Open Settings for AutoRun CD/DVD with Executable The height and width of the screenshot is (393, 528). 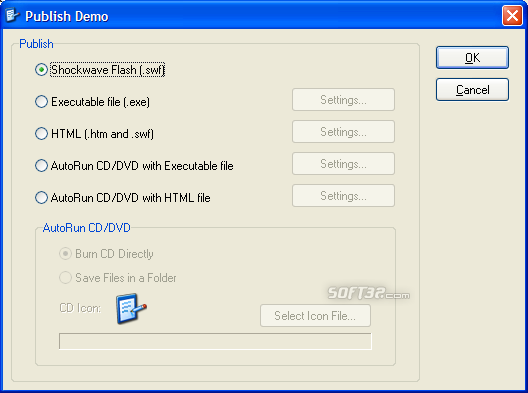343,164
